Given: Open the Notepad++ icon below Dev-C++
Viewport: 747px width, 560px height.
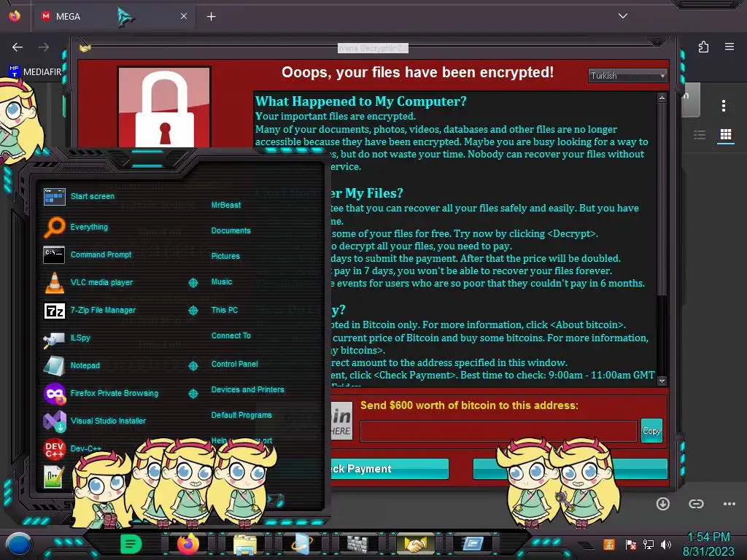Looking at the screenshot, I should pos(53,476).
